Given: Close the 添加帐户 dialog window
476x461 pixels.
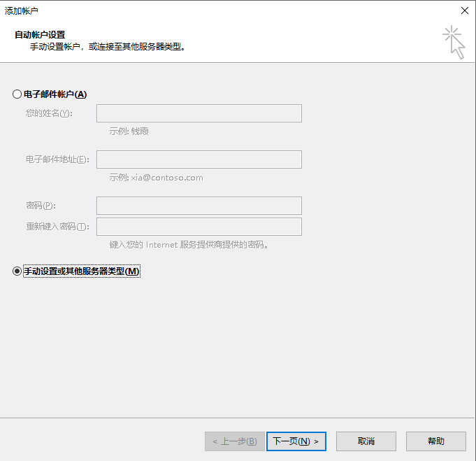Looking at the screenshot, I should (x=464, y=10).
